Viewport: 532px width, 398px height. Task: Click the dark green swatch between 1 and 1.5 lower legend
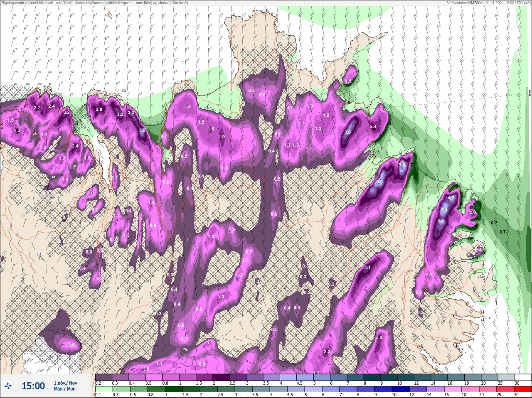coord(173,389)
